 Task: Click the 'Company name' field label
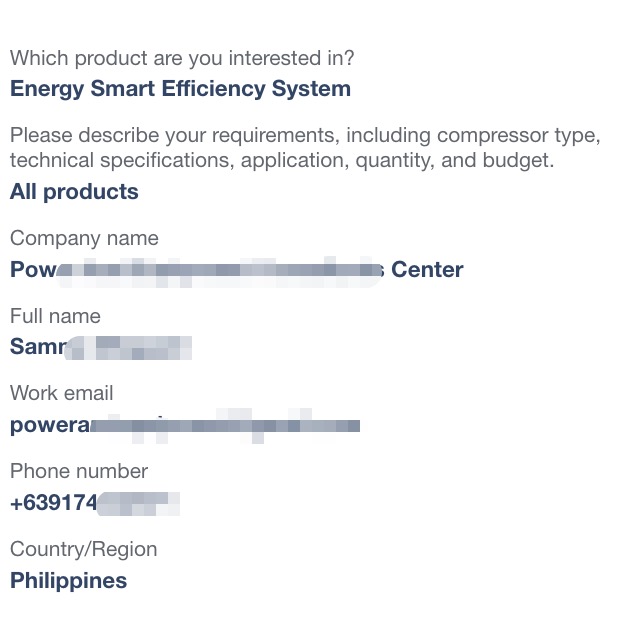[84, 238]
